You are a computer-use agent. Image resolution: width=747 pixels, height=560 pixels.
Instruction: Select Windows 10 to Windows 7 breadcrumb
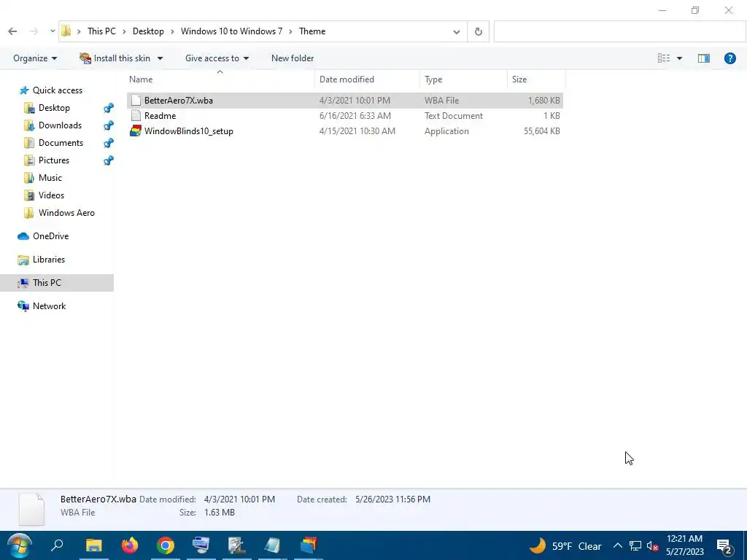click(231, 31)
